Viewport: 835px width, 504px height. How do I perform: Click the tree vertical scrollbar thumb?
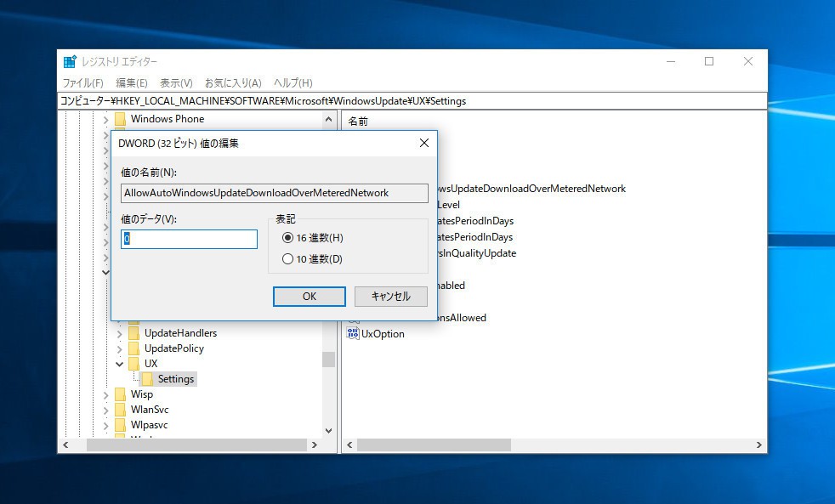coord(328,360)
